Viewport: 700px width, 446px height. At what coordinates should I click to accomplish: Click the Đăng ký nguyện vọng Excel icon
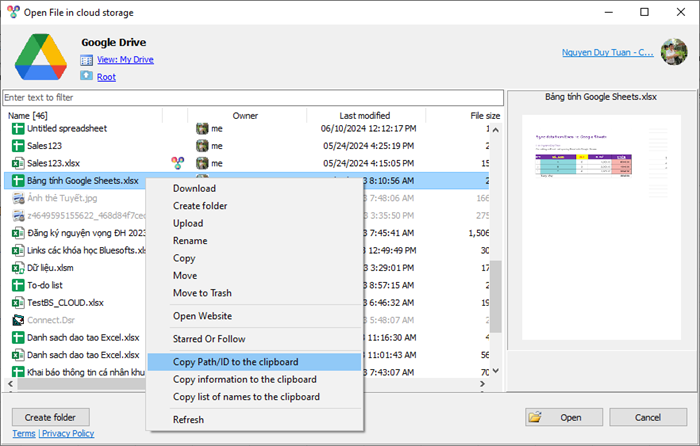[x=18, y=233]
